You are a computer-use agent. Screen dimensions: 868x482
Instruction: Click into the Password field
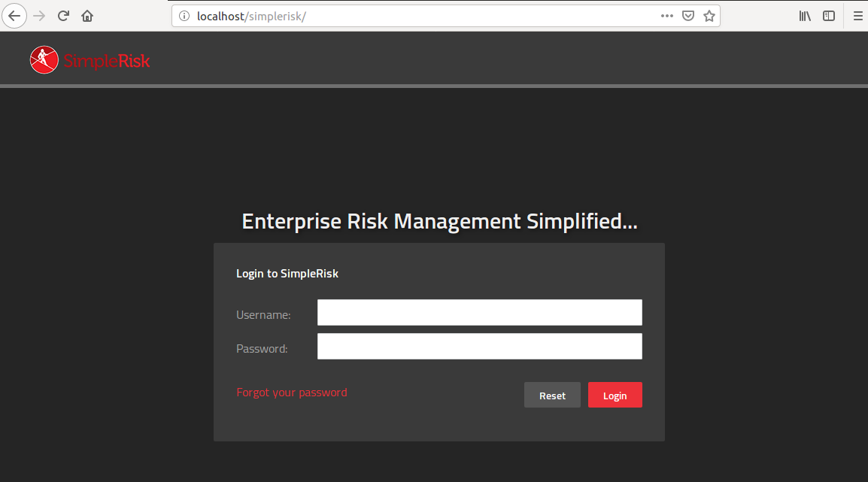point(479,347)
